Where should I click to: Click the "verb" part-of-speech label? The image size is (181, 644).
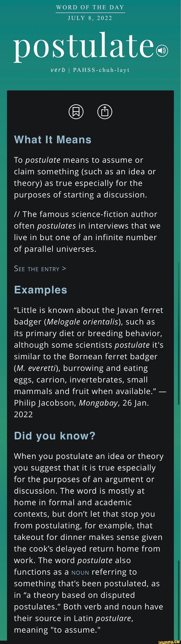[58, 70]
